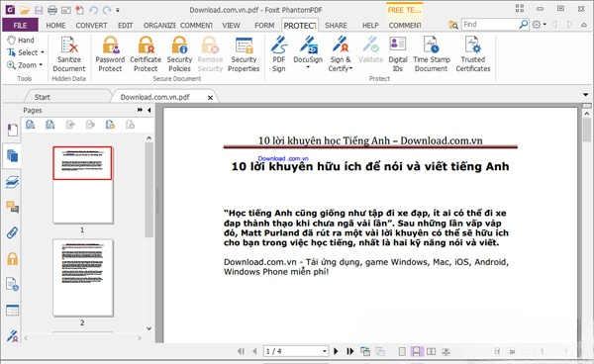
Task: Open the Security padlock panel in sidebar
Action: 12,259
